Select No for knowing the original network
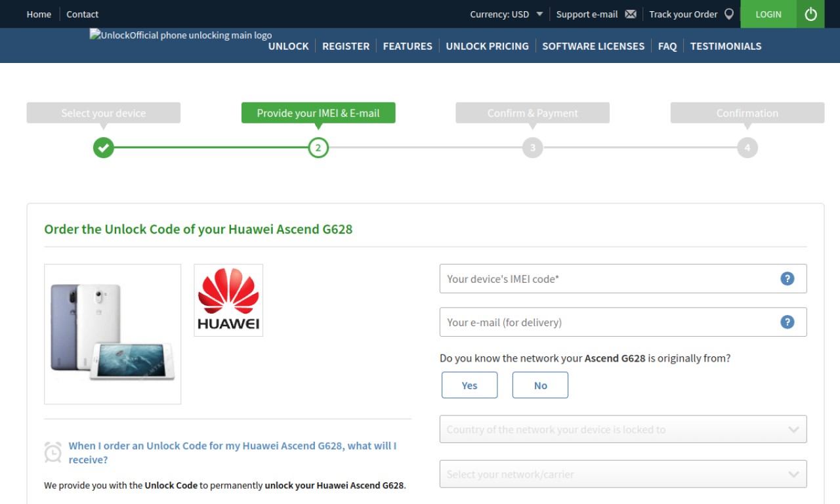This screenshot has width=840, height=504. pyautogui.click(x=540, y=385)
